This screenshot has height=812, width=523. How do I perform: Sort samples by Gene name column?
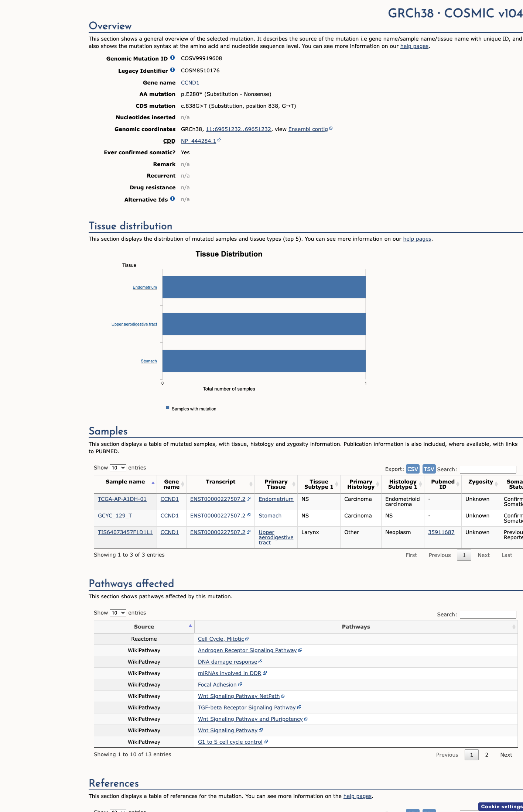171,484
